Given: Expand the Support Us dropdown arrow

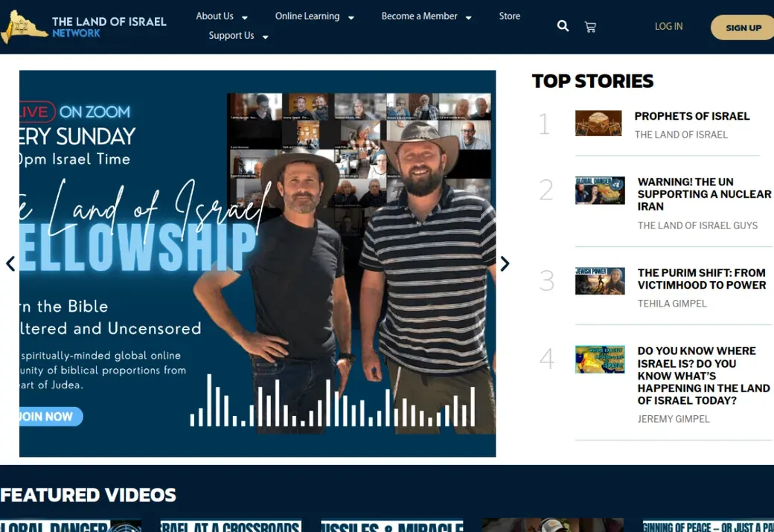Looking at the screenshot, I should [x=265, y=37].
